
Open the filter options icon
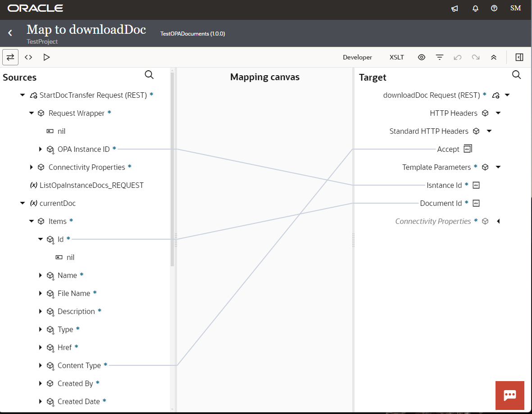pos(440,57)
